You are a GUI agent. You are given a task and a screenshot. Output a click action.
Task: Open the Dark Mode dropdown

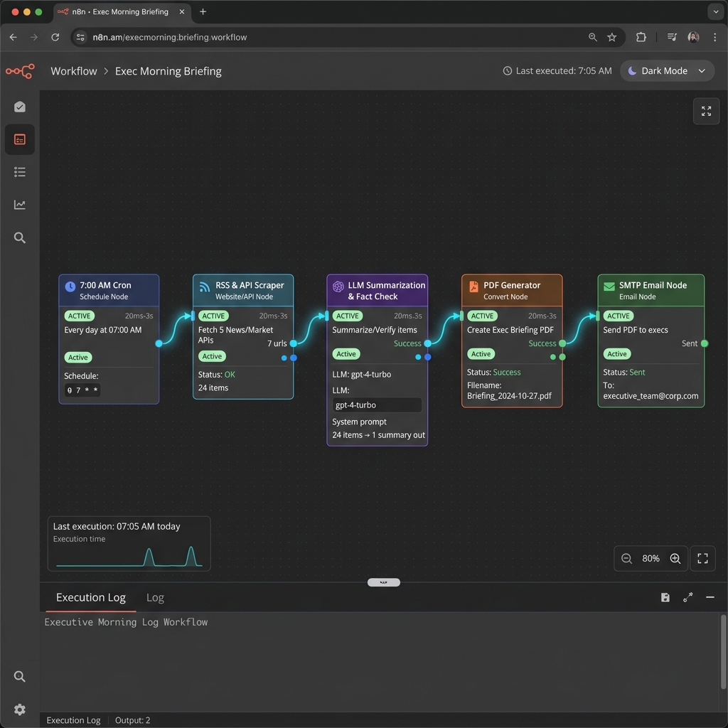pos(667,71)
